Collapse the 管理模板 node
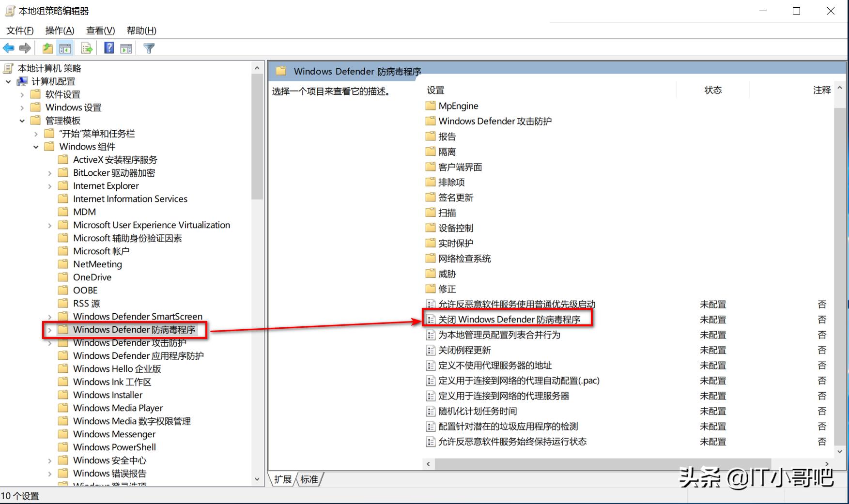The image size is (849, 504). tap(21, 120)
